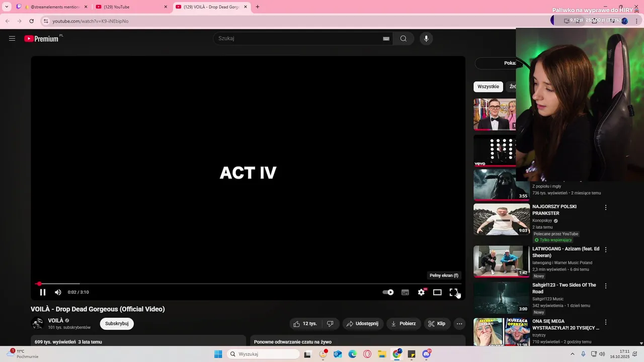Create a clip with Klip button
Viewport: 644px width, 362px height.
tap(437, 324)
